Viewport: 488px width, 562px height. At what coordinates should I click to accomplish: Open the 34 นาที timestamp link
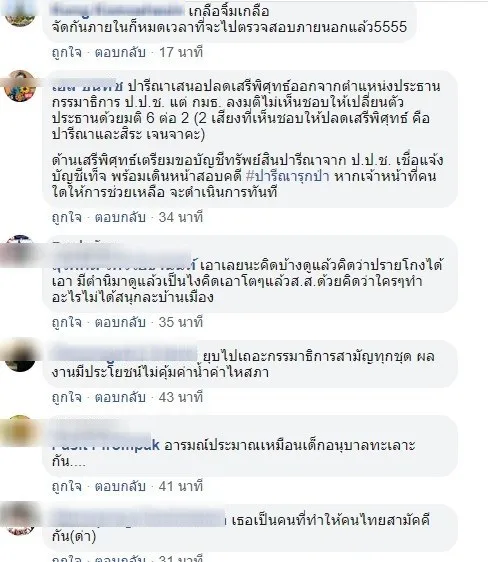181,217
